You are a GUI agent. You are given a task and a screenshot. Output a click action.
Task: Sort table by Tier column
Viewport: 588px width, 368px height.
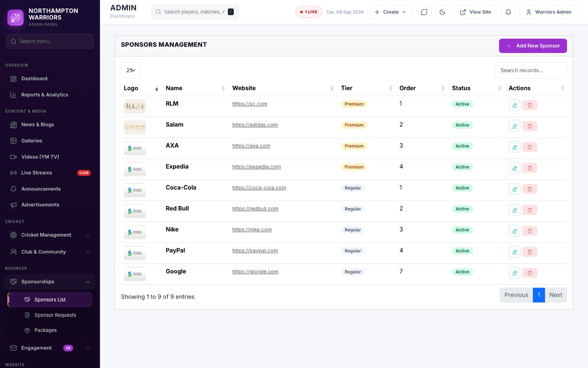pos(367,88)
